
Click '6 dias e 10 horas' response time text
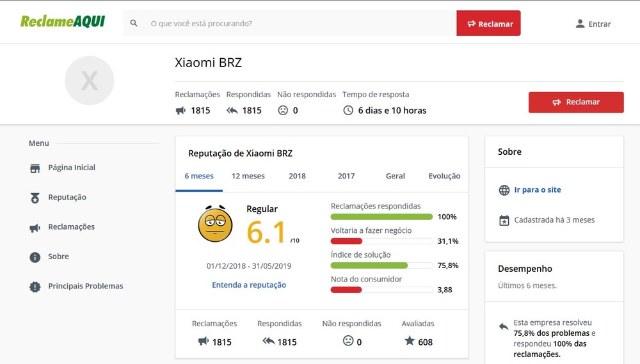coord(392,111)
